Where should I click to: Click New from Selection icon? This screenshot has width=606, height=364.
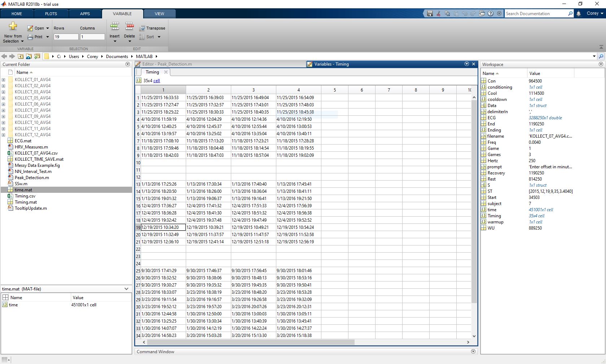point(13,26)
